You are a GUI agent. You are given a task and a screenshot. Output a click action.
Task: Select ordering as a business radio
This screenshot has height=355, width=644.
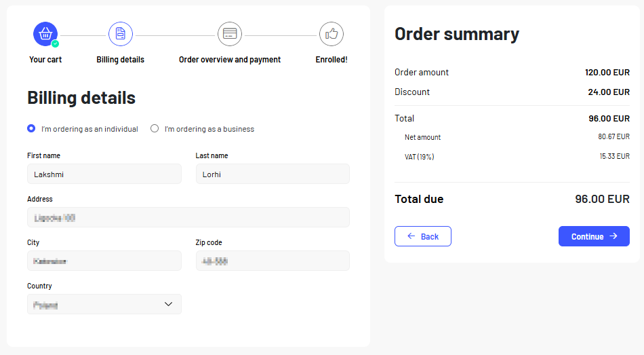click(155, 128)
